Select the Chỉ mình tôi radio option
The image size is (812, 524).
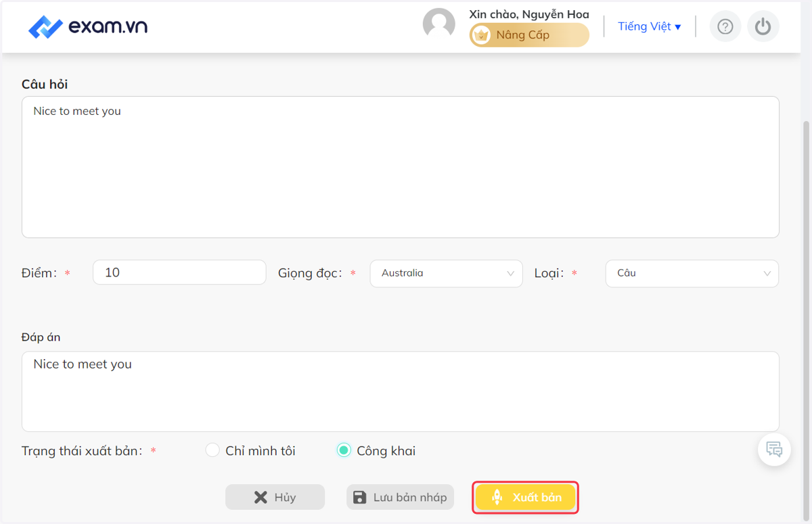click(x=212, y=450)
